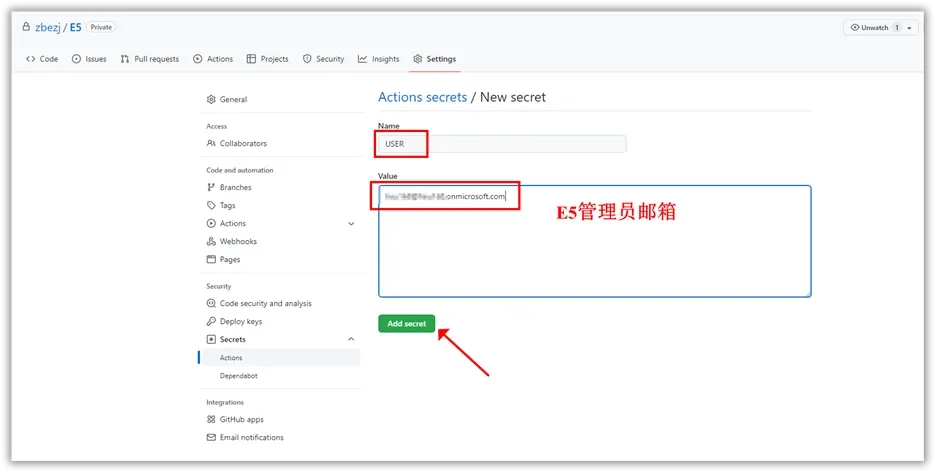Focus the secret Name input field
This screenshot has height=472, width=935.
(x=502, y=144)
